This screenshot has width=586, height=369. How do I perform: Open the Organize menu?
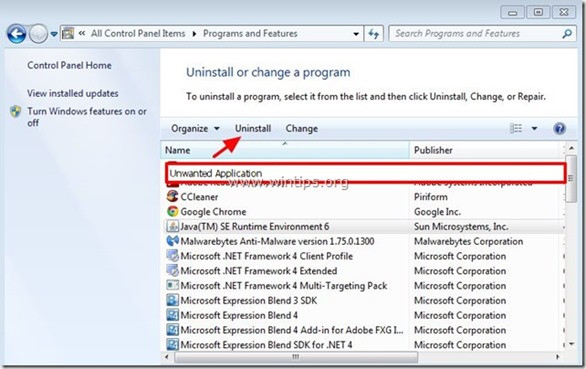pyautogui.click(x=195, y=129)
